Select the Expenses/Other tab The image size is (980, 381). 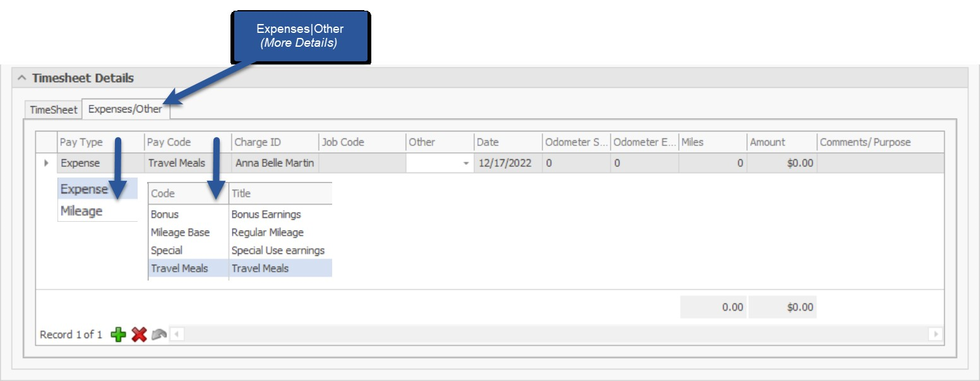pyautogui.click(x=125, y=109)
